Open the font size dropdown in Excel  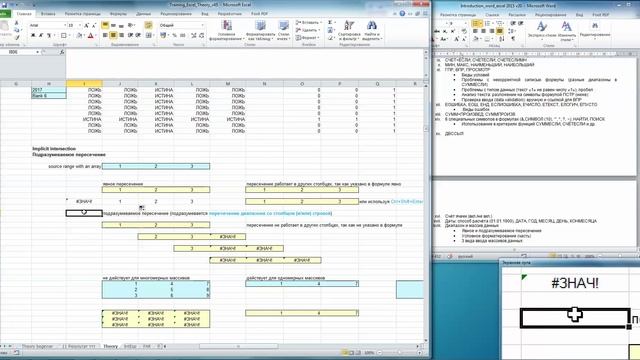click(x=80, y=25)
